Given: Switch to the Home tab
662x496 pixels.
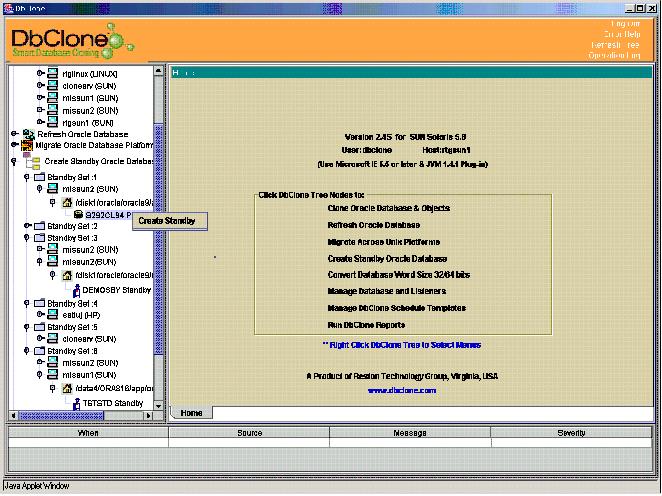Looking at the screenshot, I should (191, 413).
